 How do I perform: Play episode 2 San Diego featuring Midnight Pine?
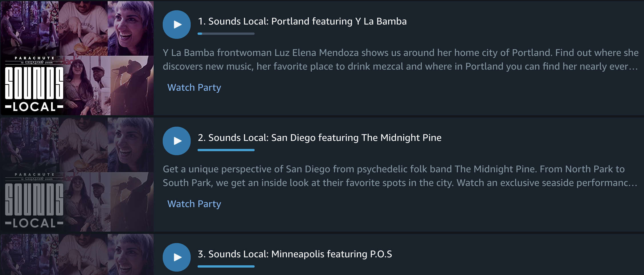(x=177, y=141)
